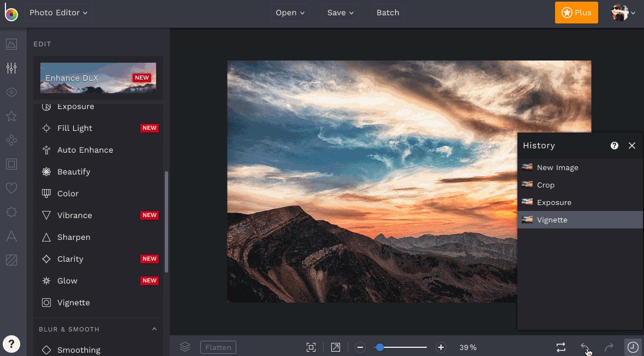Open the Save dropdown menu

[341, 13]
